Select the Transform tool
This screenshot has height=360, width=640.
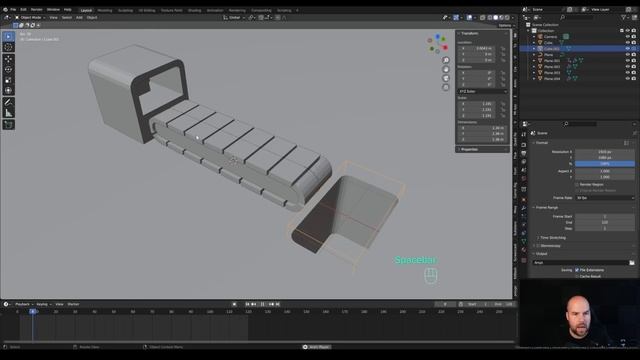tap(9, 90)
